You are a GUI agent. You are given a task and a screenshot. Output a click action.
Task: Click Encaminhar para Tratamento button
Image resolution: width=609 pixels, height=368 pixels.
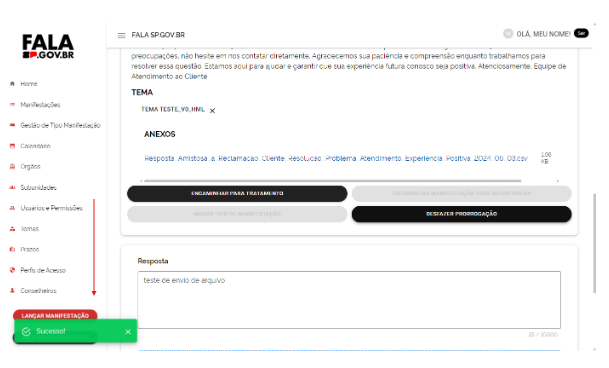coord(237,194)
